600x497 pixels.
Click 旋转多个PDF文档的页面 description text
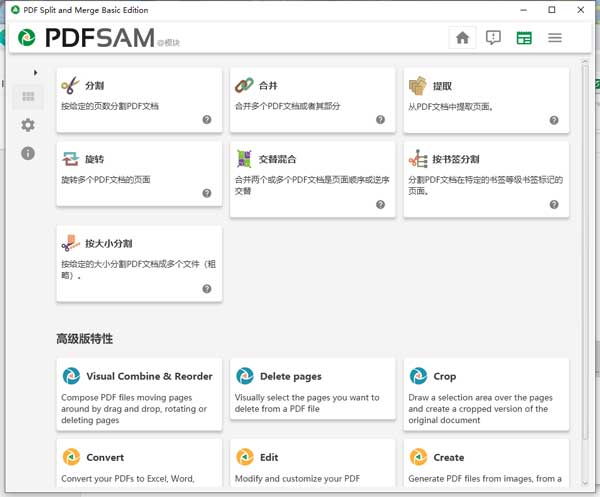(x=106, y=179)
